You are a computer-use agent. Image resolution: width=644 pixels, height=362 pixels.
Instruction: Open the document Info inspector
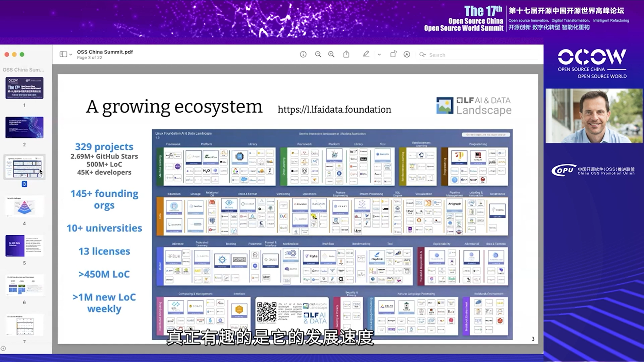pyautogui.click(x=303, y=54)
